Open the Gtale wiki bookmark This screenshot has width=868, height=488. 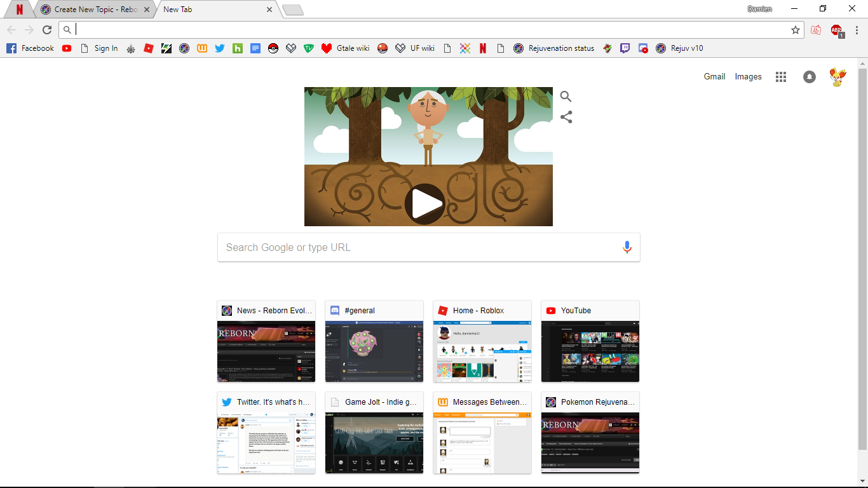[x=346, y=48]
